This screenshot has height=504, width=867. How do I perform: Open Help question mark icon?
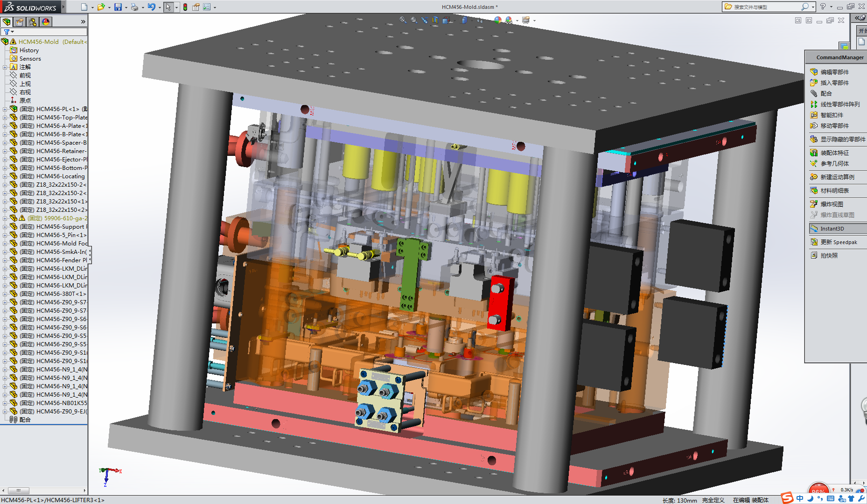coord(823,7)
